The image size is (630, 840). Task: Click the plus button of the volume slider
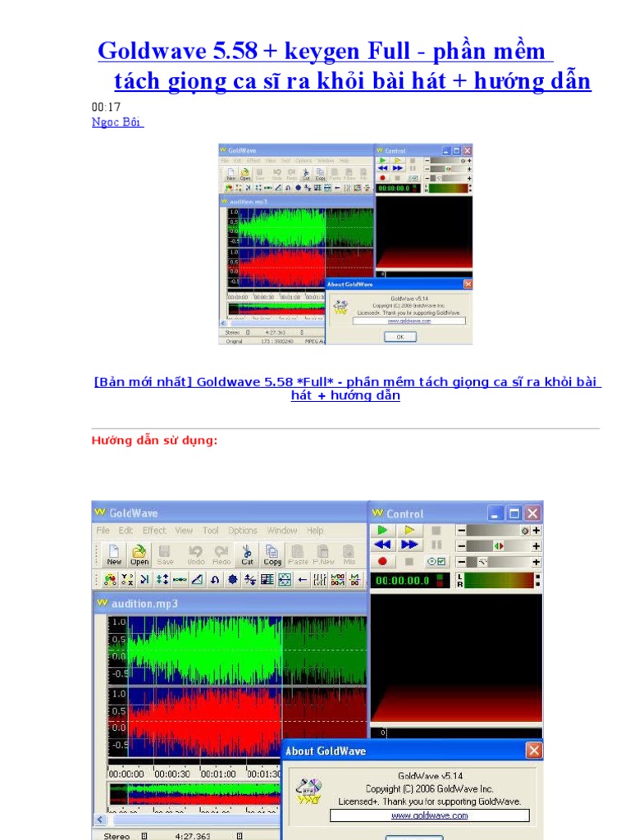coord(536,531)
